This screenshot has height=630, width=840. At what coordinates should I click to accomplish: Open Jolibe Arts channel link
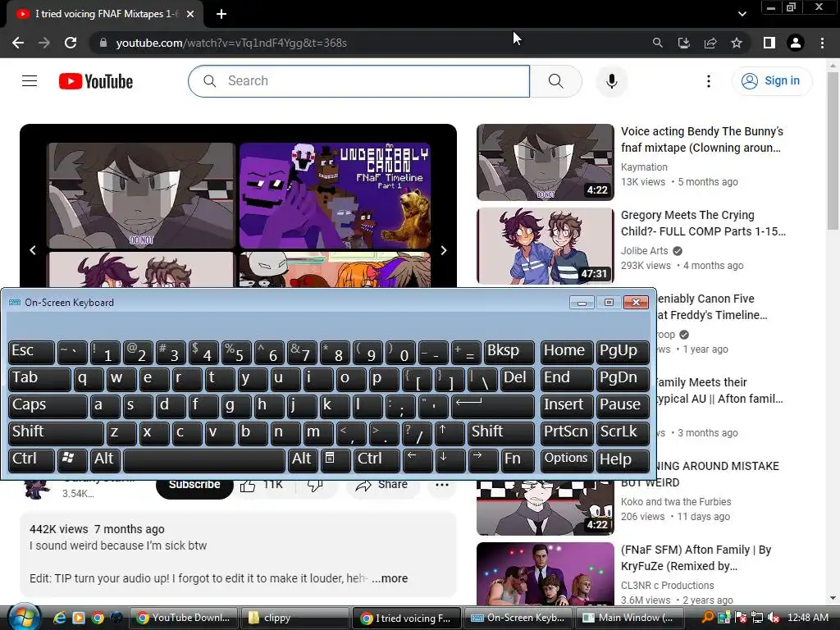(x=645, y=251)
